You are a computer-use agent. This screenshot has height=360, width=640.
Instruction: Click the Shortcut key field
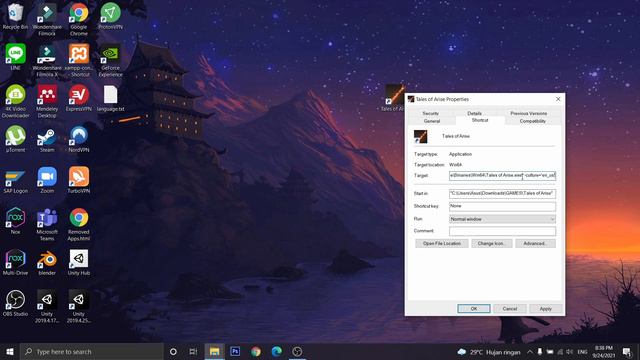[502, 206]
